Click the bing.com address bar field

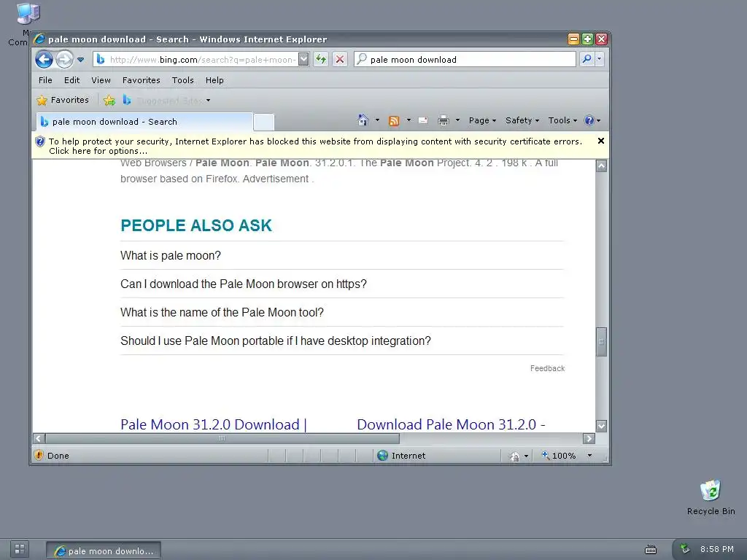click(196, 60)
